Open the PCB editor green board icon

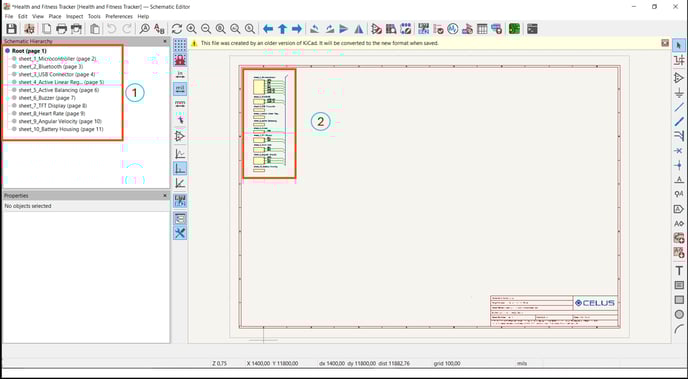click(514, 29)
